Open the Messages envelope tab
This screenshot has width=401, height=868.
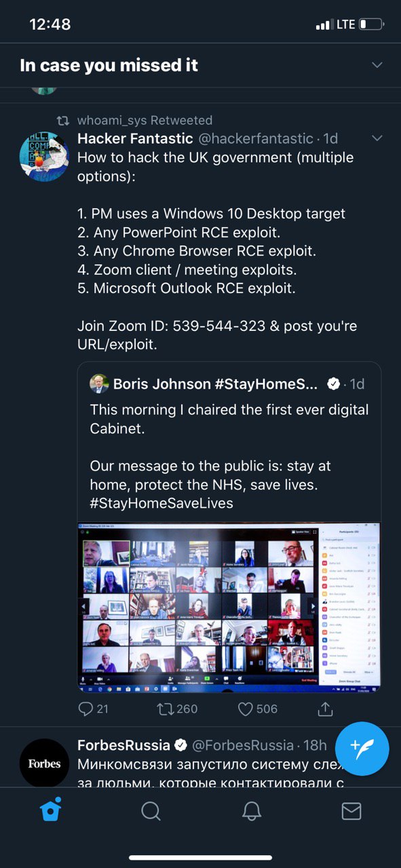click(351, 810)
